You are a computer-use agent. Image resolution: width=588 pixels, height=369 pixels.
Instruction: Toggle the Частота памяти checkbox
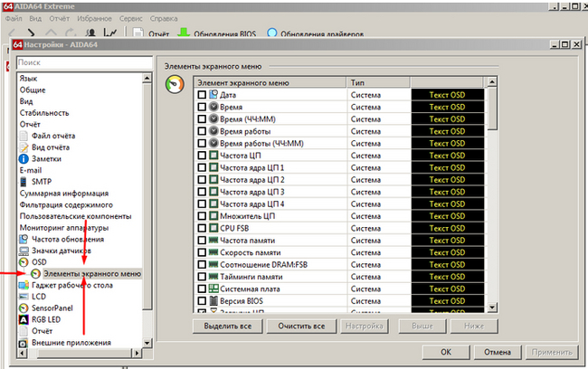(x=202, y=240)
